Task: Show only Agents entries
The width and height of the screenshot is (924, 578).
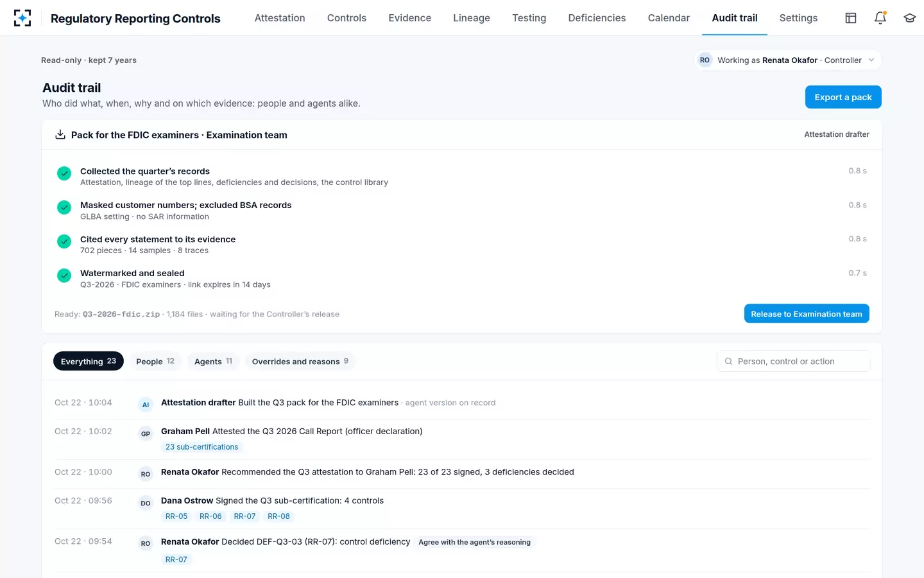Action: pyautogui.click(x=213, y=361)
